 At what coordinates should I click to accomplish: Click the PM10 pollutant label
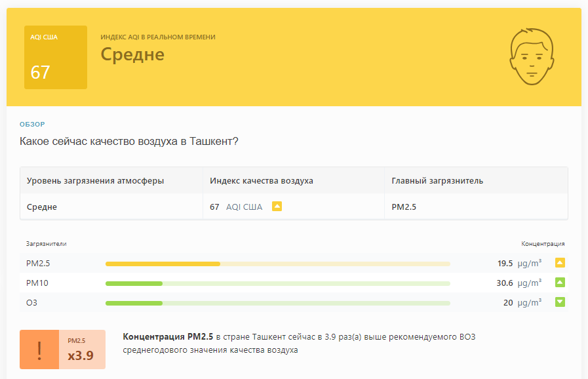point(37,283)
